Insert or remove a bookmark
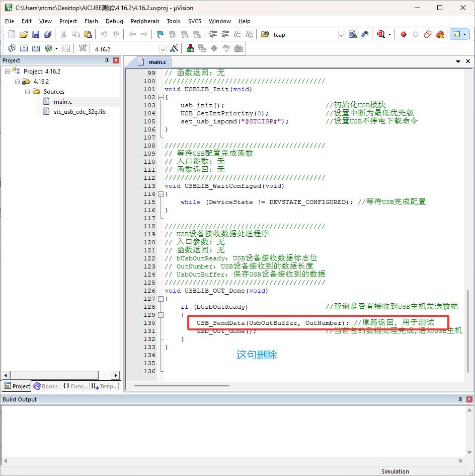The height and width of the screenshot is (476, 475). pyautogui.click(x=160, y=34)
